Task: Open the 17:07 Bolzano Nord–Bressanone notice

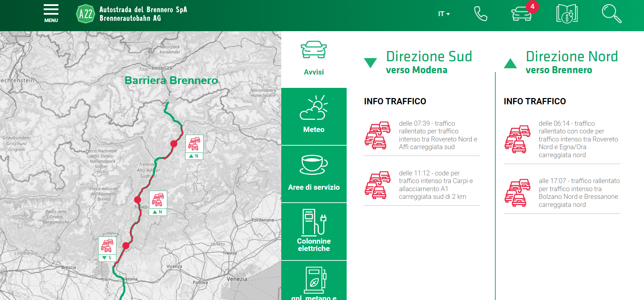Action: (579, 193)
